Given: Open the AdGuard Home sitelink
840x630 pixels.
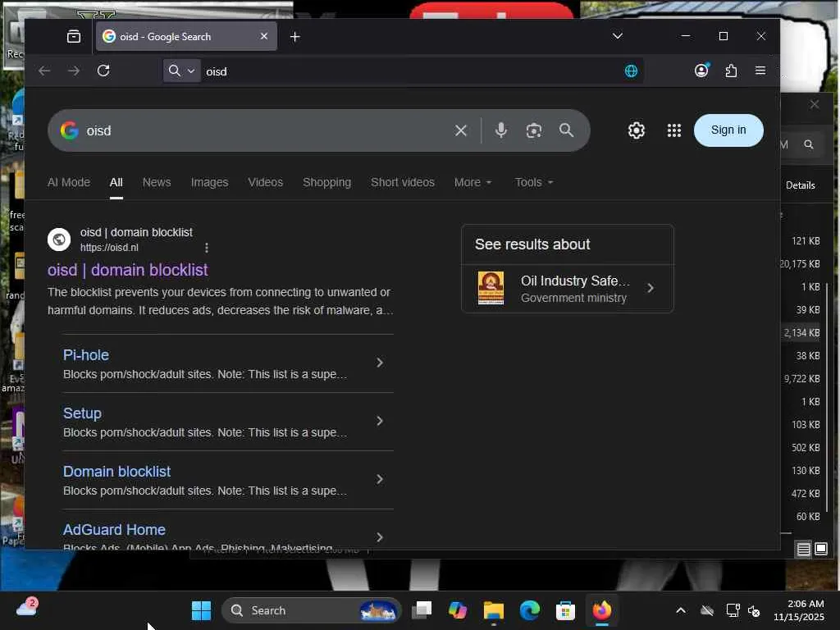Looking at the screenshot, I should [114, 530].
